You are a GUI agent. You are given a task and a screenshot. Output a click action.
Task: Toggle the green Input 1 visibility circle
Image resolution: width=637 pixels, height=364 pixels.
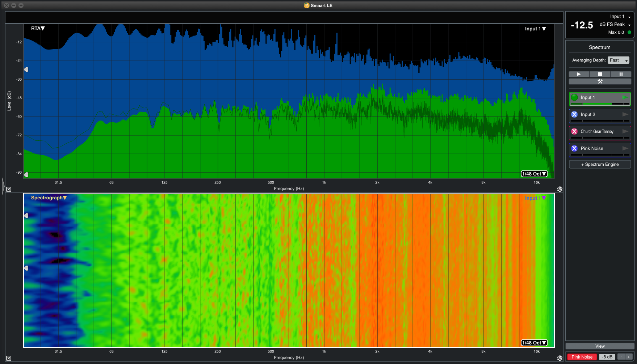(x=574, y=97)
